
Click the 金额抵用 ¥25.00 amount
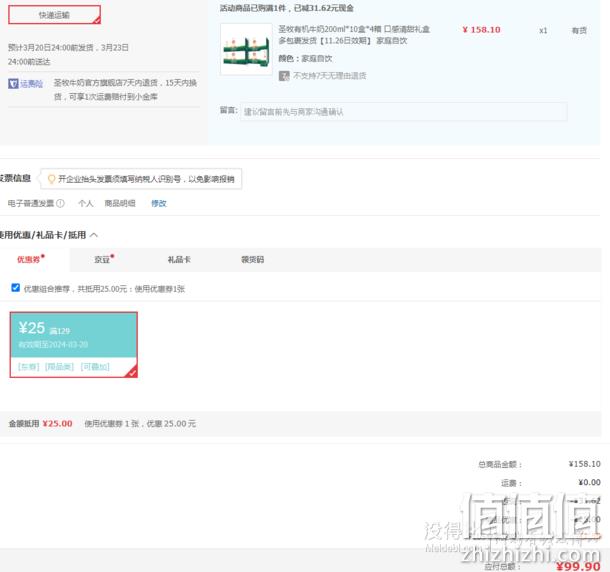(x=57, y=424)
